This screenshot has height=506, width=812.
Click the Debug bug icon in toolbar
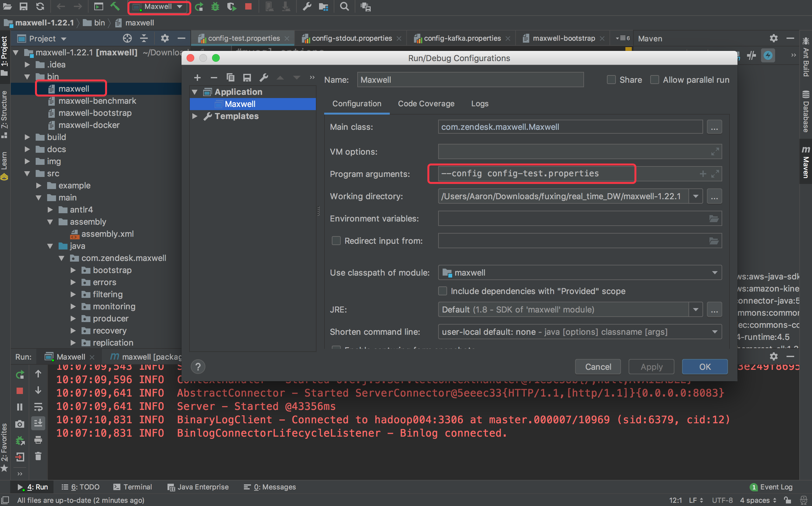(215, 7)
